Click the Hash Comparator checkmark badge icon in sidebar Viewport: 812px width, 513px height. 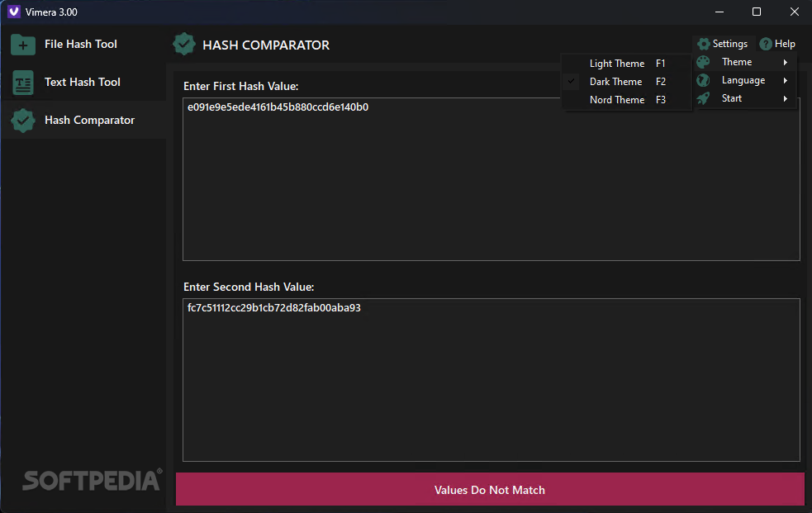coord(23,121)
